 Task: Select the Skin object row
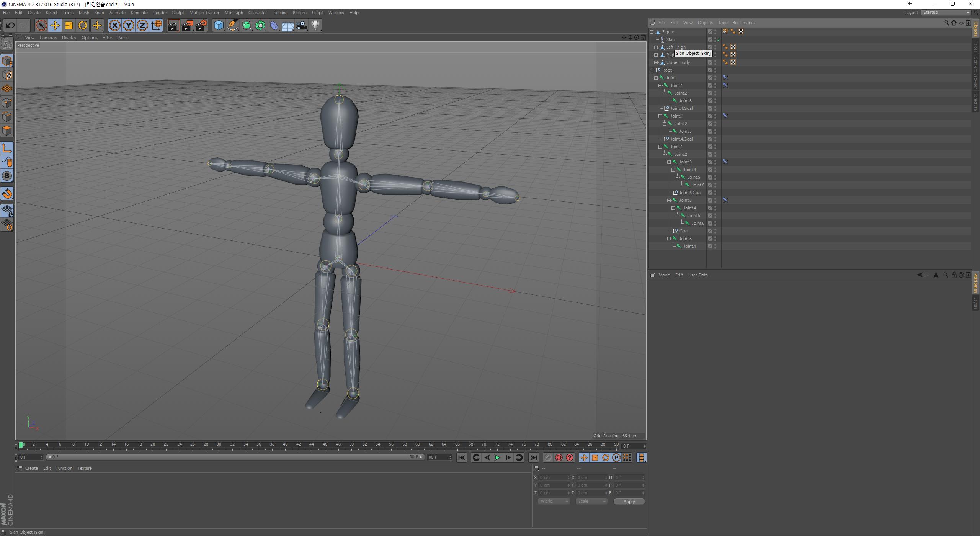670,39
